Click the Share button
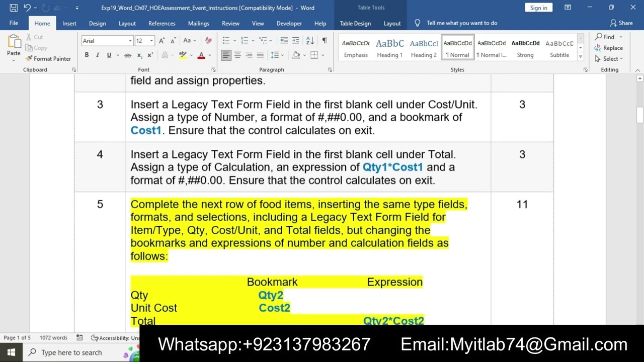 coord(621,23)
